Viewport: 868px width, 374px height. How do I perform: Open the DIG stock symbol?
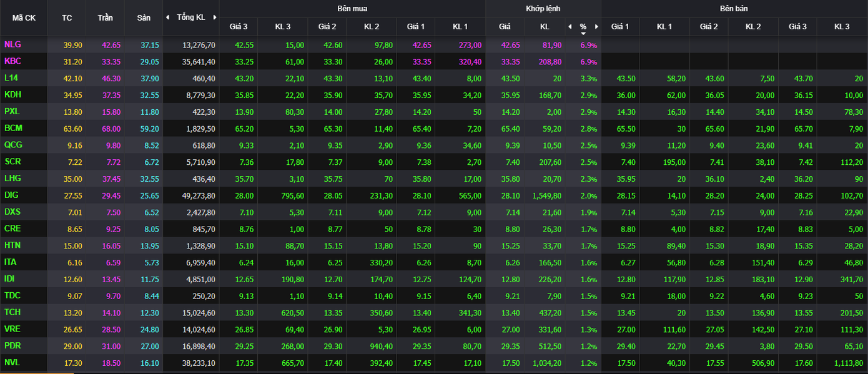[x=11, y=195]
